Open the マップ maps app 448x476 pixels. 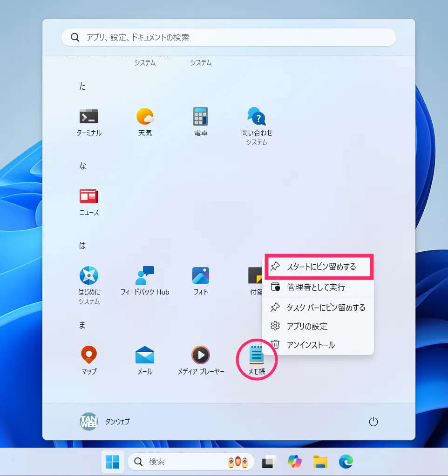[x=88, y=360]
